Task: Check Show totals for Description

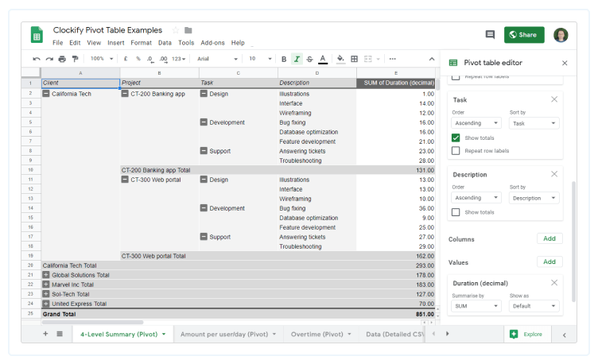Action: click(456, 212)
